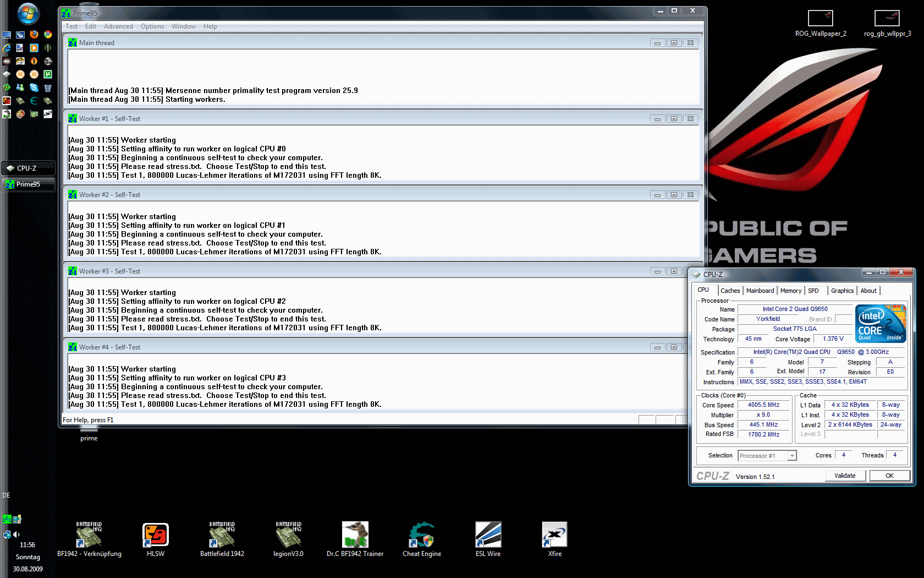Open ROG_Wallpaper_2 desktop file

[821, 24]
